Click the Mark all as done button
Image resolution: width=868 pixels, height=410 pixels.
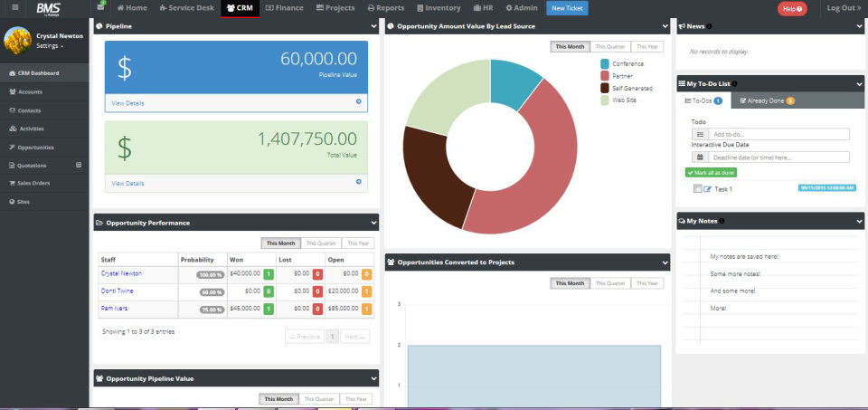711,172
